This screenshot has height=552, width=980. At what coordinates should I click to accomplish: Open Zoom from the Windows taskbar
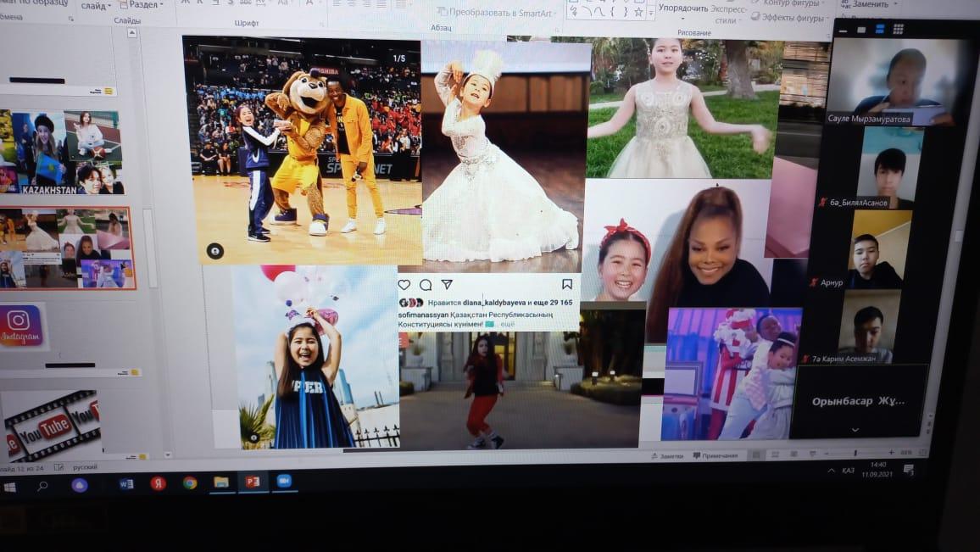coord(283,482)
